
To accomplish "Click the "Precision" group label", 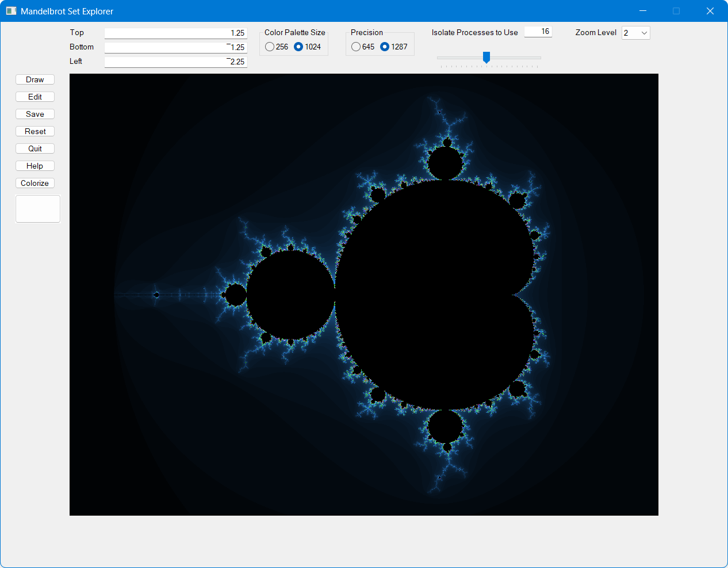I will click(x=367, y=32).
